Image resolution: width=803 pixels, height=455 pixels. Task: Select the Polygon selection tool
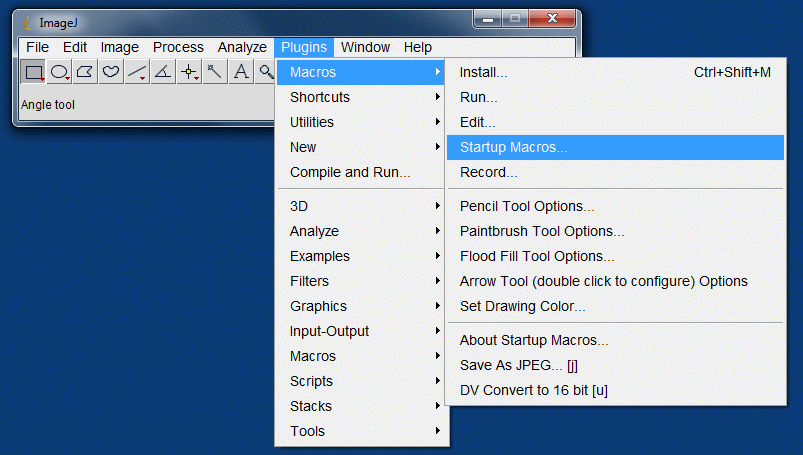click(86, 72)
